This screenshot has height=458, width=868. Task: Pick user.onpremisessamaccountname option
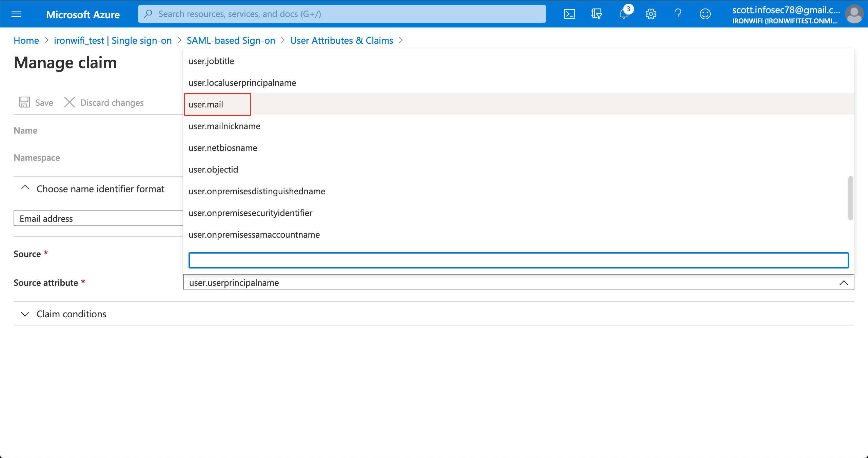point(254,235)
